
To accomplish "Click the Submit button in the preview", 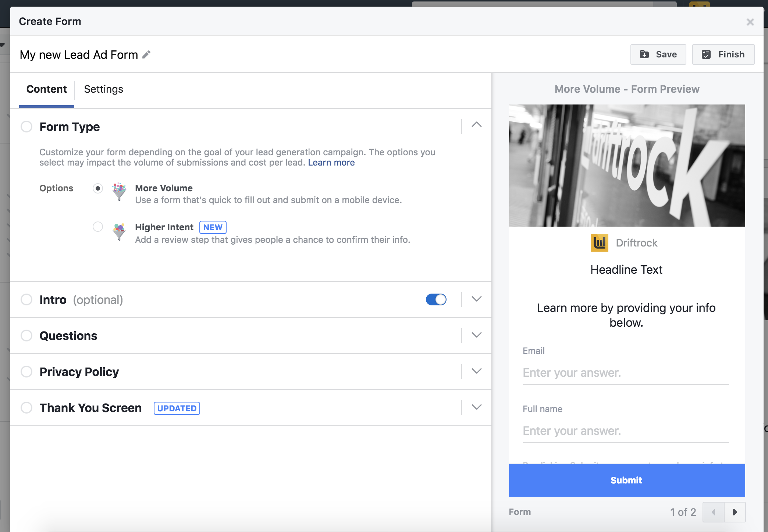I will click(626, 480).
